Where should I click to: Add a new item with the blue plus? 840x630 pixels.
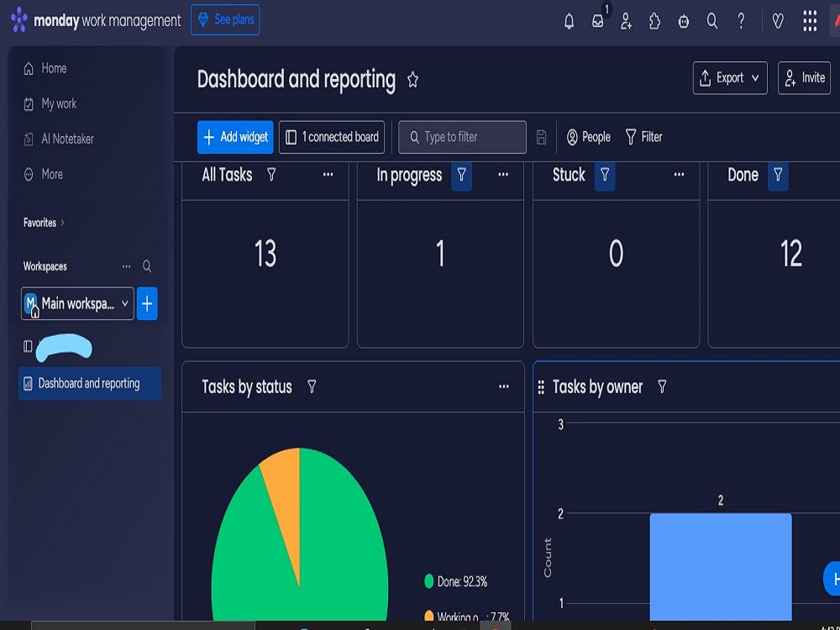click(147, 304)
